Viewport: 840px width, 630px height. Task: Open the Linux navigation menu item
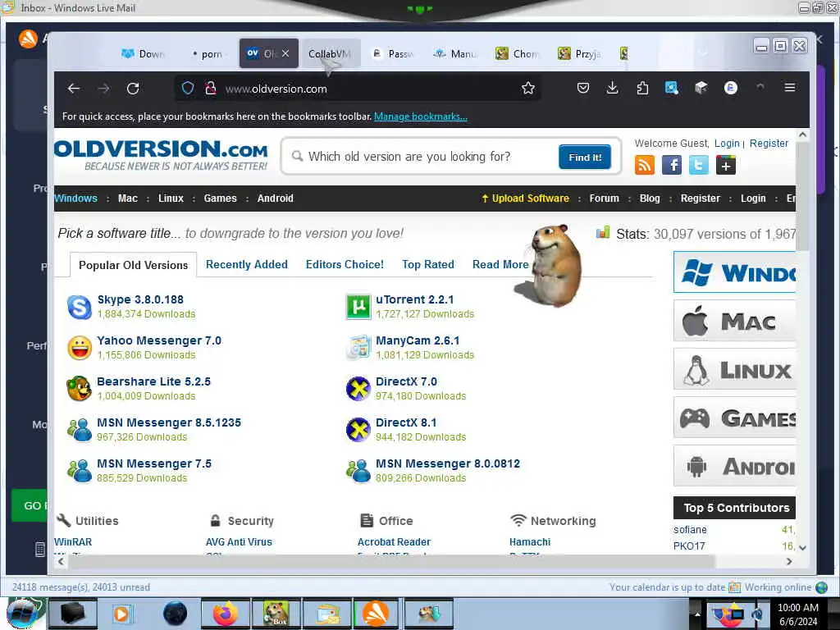click(171, 199)
